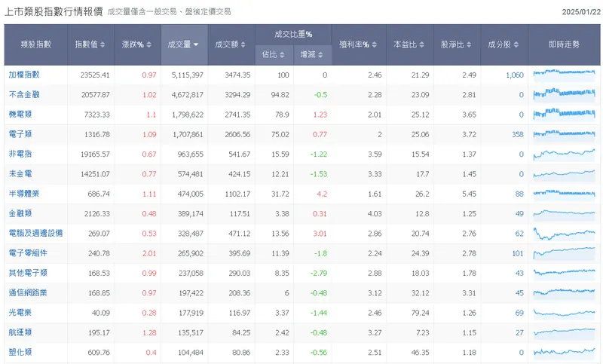Open the 未金電 index link

20,174
